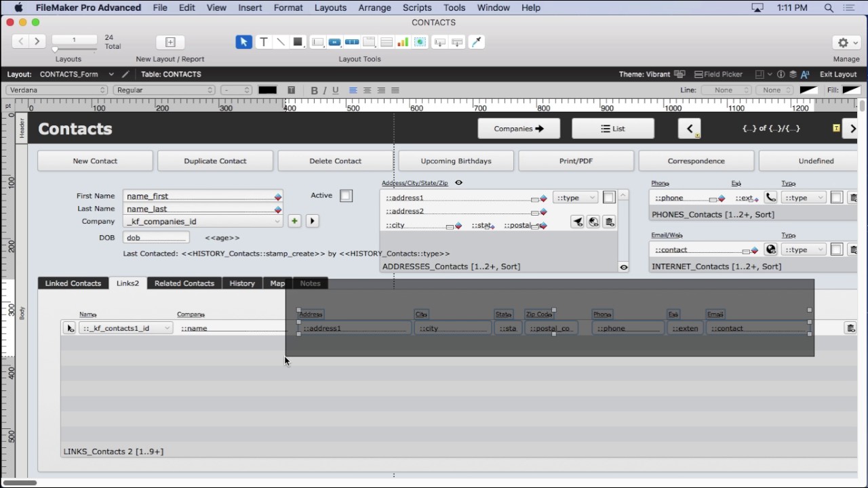Open the Regular font style dropdown
868x488 pixels.
(165, 90)
